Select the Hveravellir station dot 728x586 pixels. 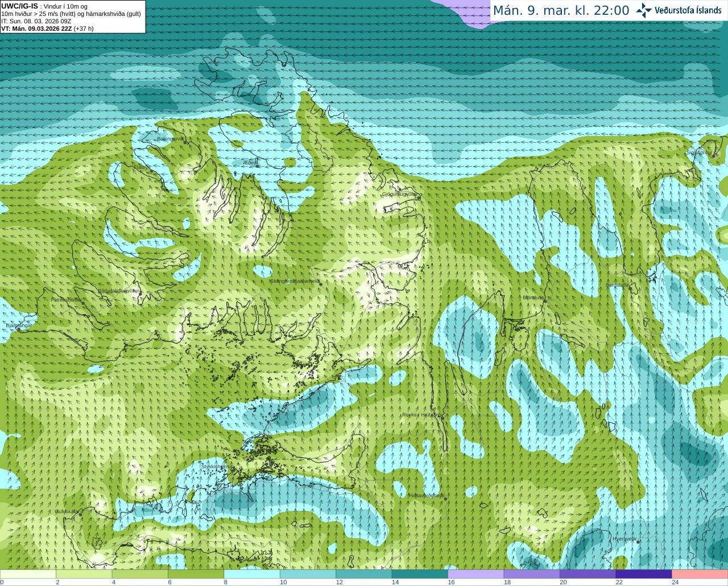click(x=638, y=542)
